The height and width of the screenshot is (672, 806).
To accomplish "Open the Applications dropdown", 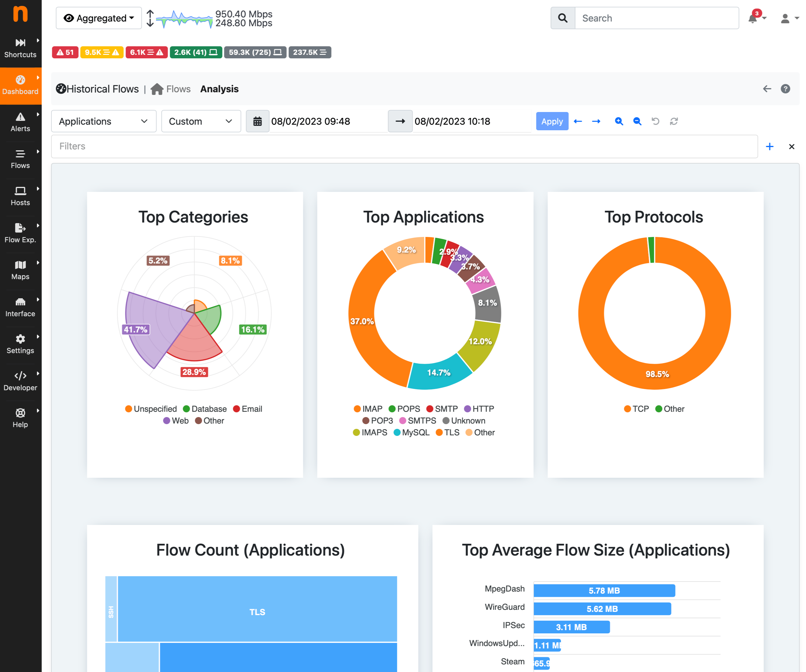I will pos(104,121).
